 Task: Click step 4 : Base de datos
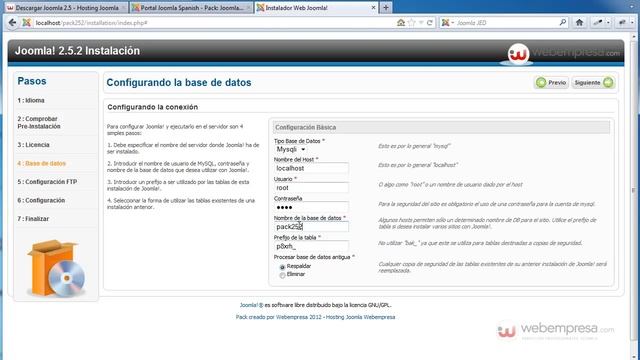tap(42, 163)
